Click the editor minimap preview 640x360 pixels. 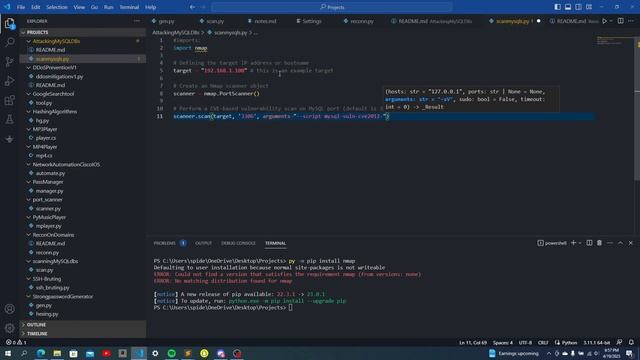614,41
